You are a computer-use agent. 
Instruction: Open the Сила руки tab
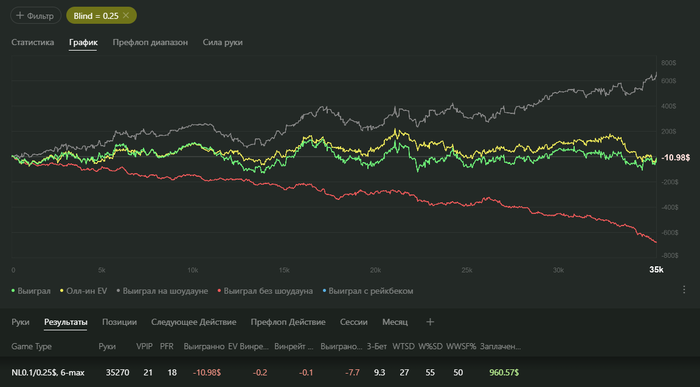[x=223, y=42]
